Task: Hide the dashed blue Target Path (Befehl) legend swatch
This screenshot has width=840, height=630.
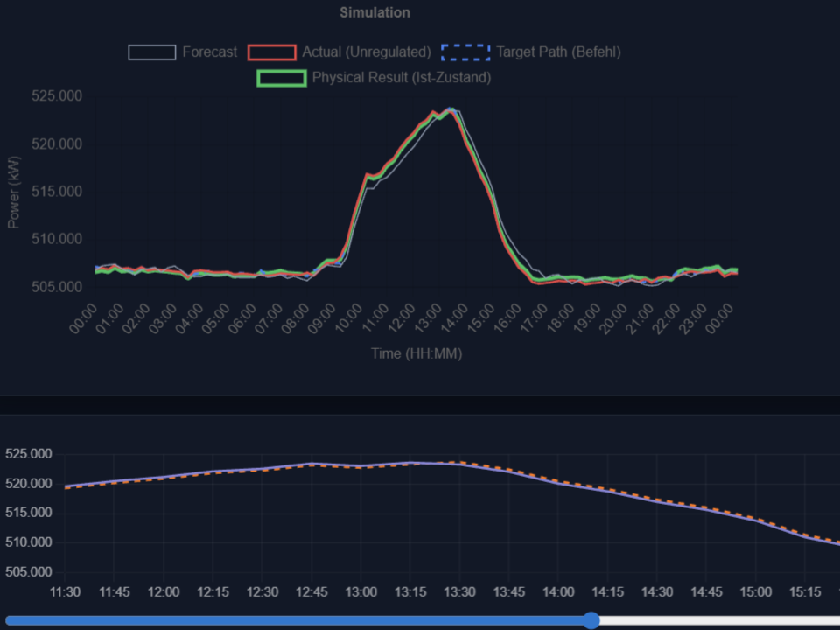Action: pos(465,52)
